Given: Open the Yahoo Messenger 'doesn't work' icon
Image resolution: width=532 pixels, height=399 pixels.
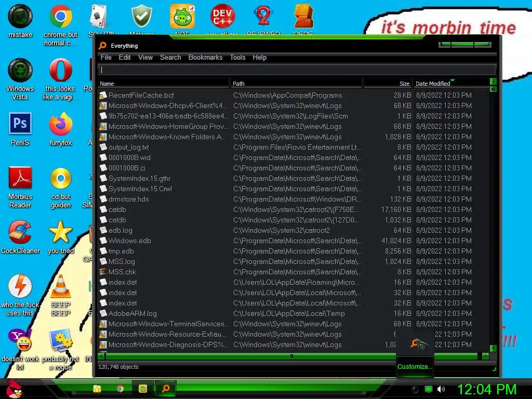Looking at the screenshot, I should (x=20, y=350).
